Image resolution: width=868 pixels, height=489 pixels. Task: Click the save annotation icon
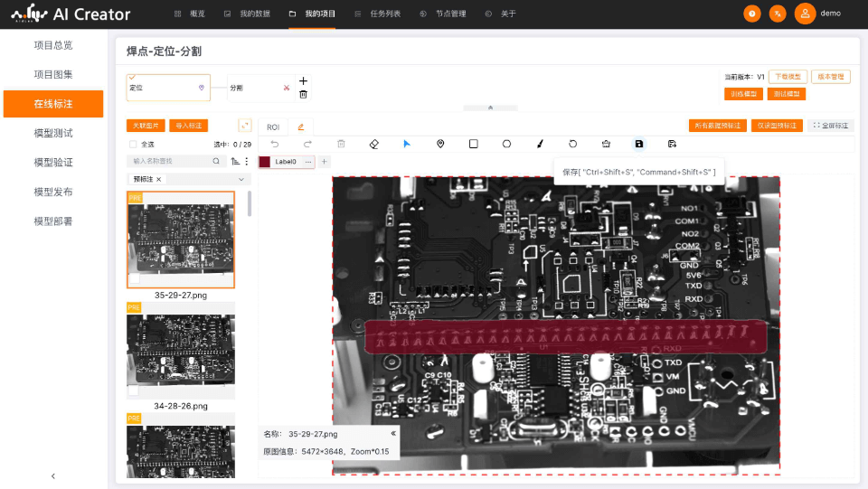click(639, 144)
